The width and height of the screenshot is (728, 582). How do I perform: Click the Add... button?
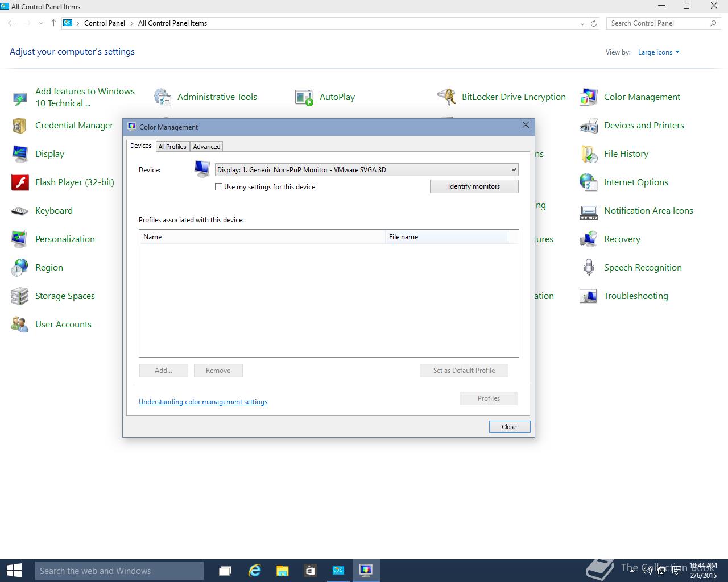[164, 371]
